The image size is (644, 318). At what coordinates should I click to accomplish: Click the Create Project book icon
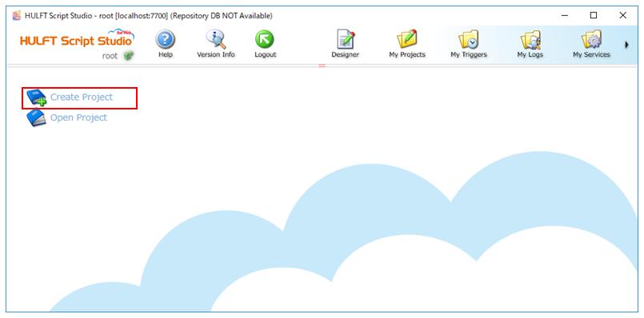point(36,97)
